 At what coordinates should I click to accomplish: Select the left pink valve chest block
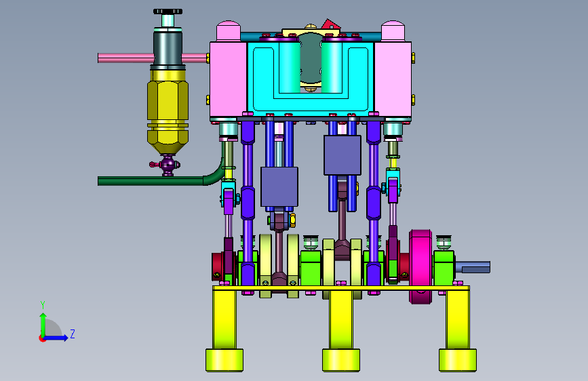[x=228, y=79]
